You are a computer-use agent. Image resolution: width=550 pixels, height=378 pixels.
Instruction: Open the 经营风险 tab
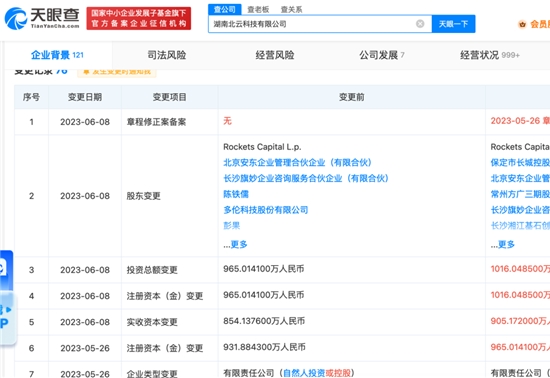tap(275, 55)
